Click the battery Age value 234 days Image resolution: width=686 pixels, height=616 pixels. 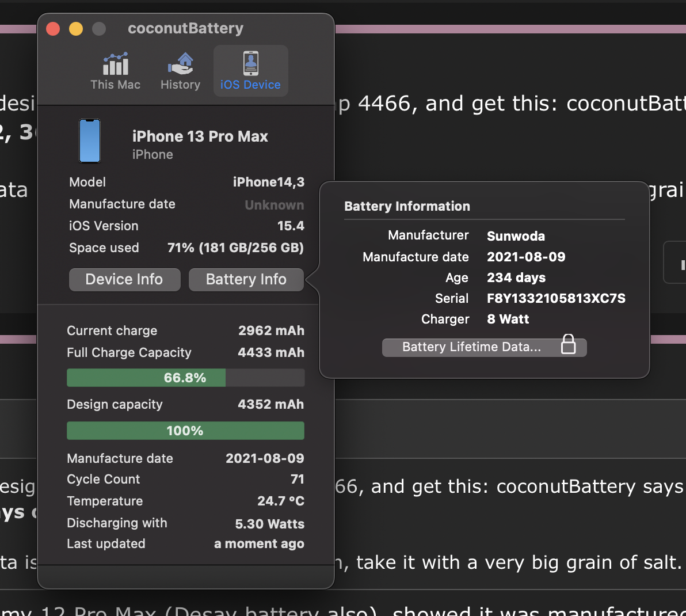[516, 277]
